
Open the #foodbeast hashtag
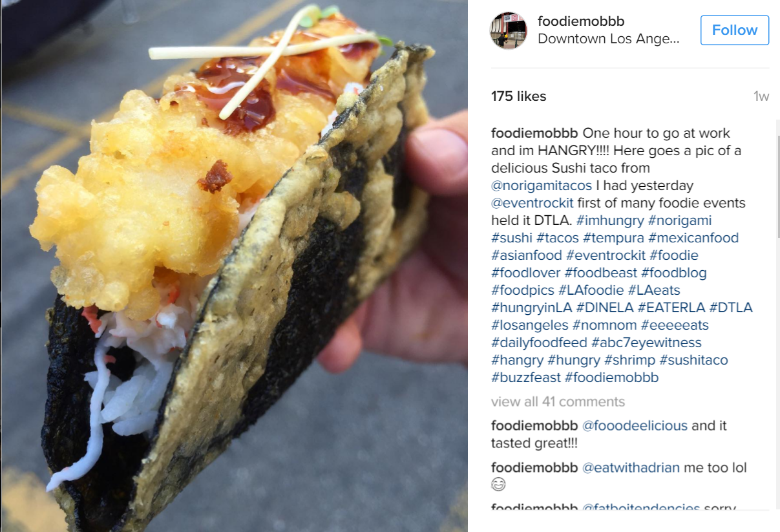coord(601,273)
